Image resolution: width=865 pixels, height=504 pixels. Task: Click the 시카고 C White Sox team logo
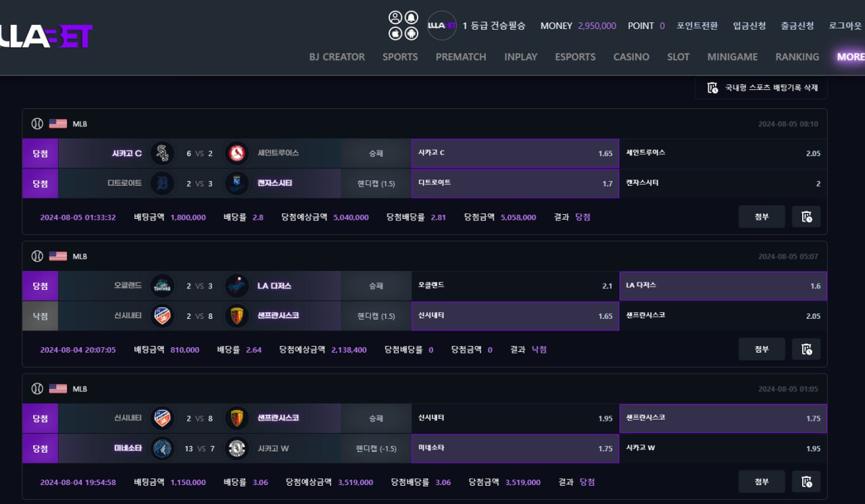point(162,153)
